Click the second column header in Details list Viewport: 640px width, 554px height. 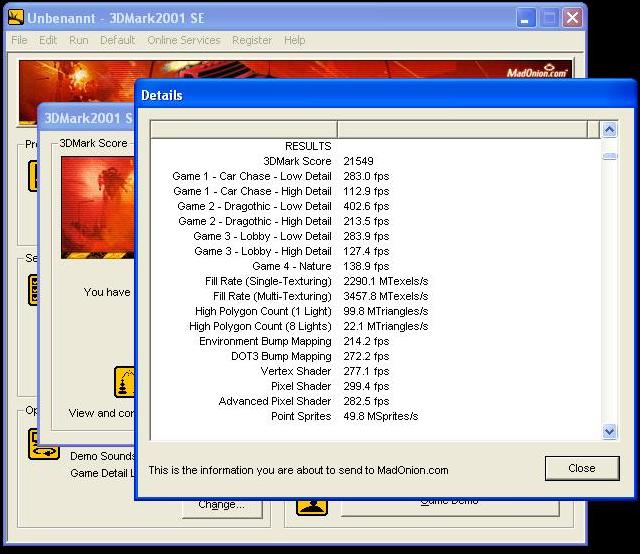coord(462,129)
